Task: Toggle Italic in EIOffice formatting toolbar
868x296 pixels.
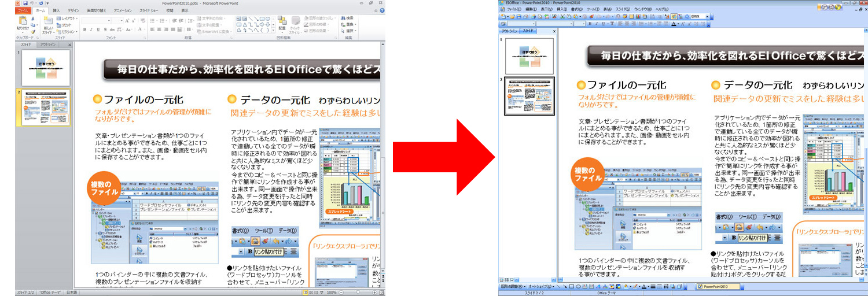Action: click(597, 23)
